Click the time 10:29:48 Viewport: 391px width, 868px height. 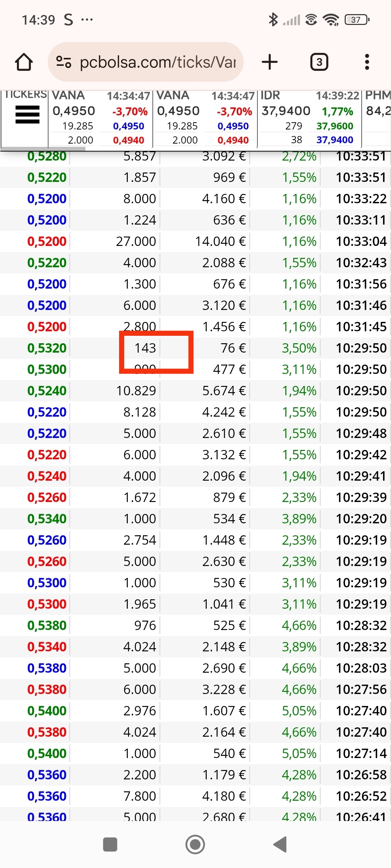(361, 433)
